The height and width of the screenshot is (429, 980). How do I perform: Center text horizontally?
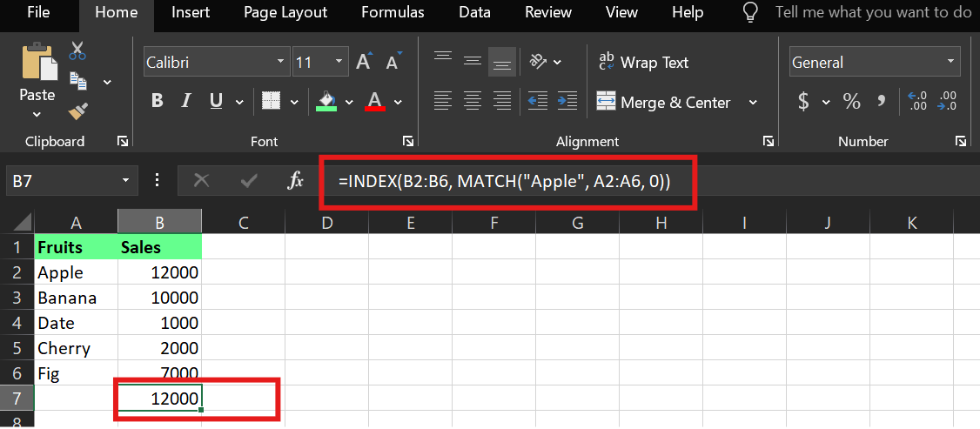pos(473,101)
